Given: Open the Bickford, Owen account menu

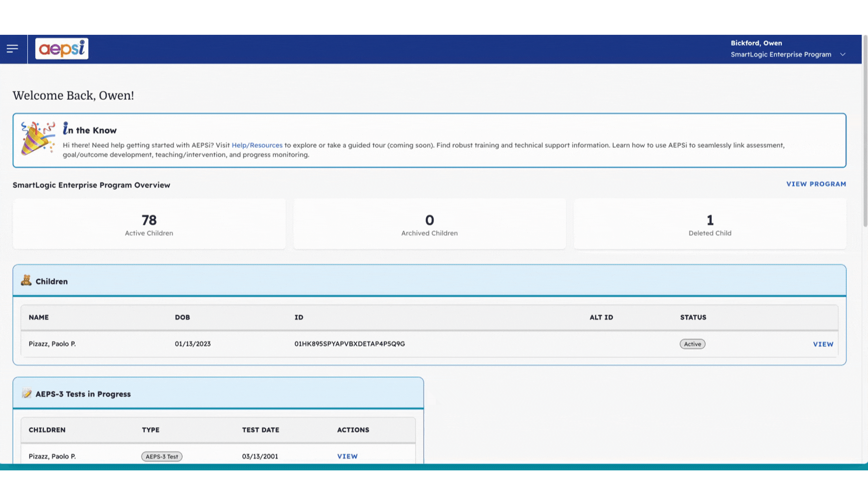Looking at the screenshot, I should click(756, 43).
